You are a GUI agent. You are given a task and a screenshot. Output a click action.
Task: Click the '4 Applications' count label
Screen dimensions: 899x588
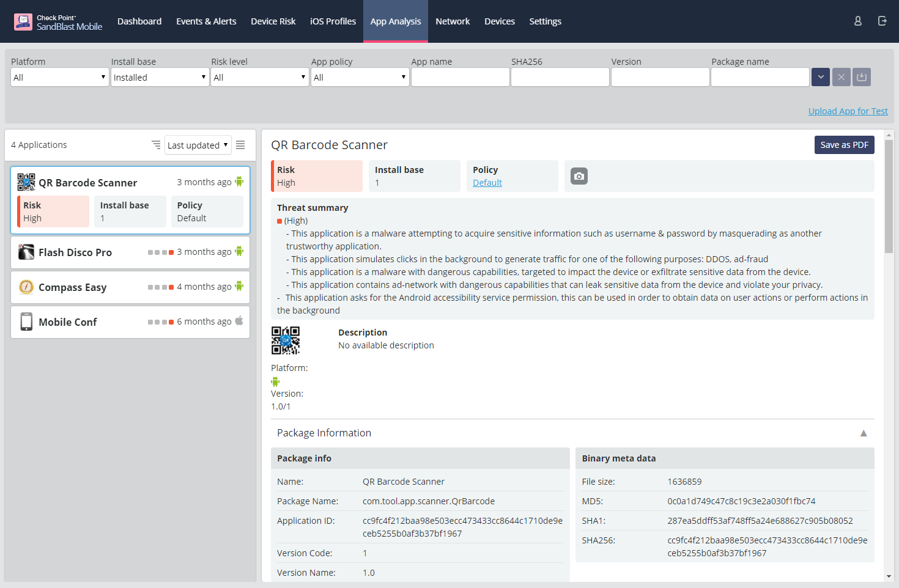coord(39,145)
